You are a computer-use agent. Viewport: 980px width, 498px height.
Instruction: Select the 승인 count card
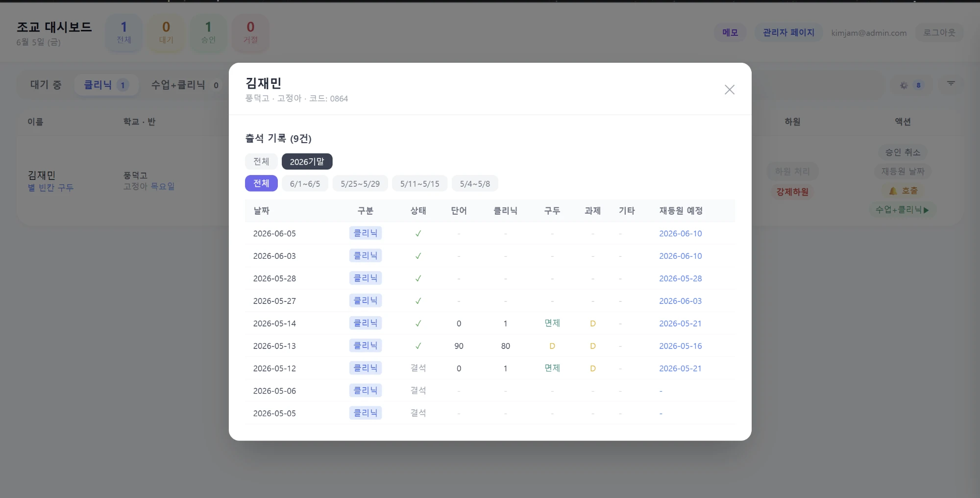[x=208, y=32]
